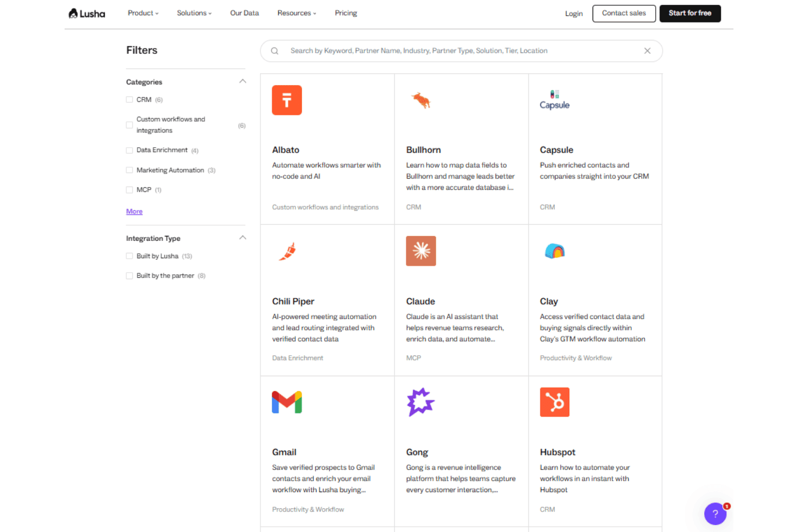Click the Login link
Image resolution: width=798 pixels, height=532 pixels.
pyautogui.click(x=574, y=13)
